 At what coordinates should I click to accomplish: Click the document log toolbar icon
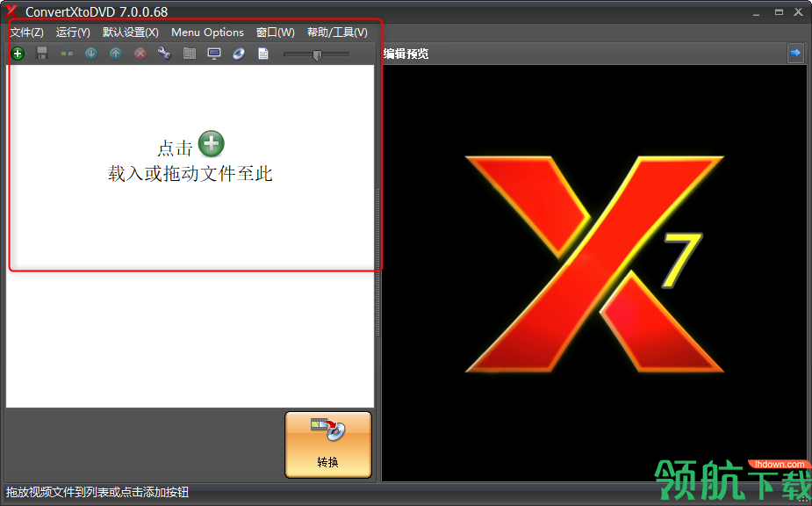click(x=263, y=54)
